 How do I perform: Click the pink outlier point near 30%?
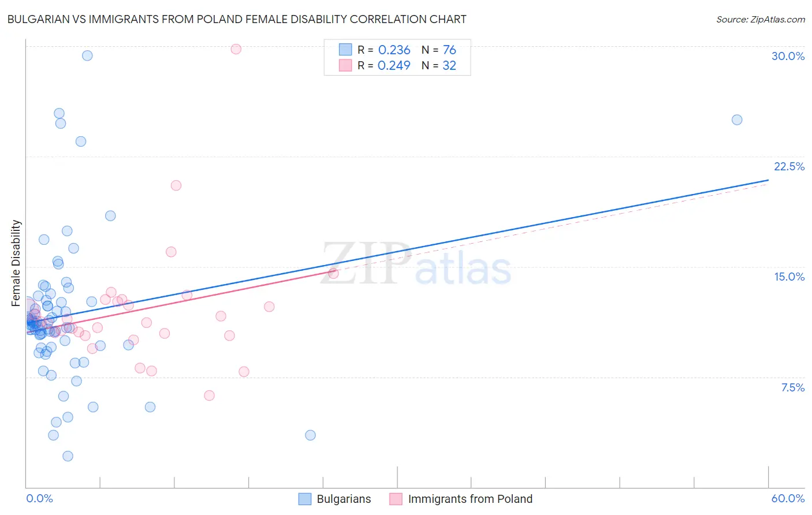[x=236, y=49]
